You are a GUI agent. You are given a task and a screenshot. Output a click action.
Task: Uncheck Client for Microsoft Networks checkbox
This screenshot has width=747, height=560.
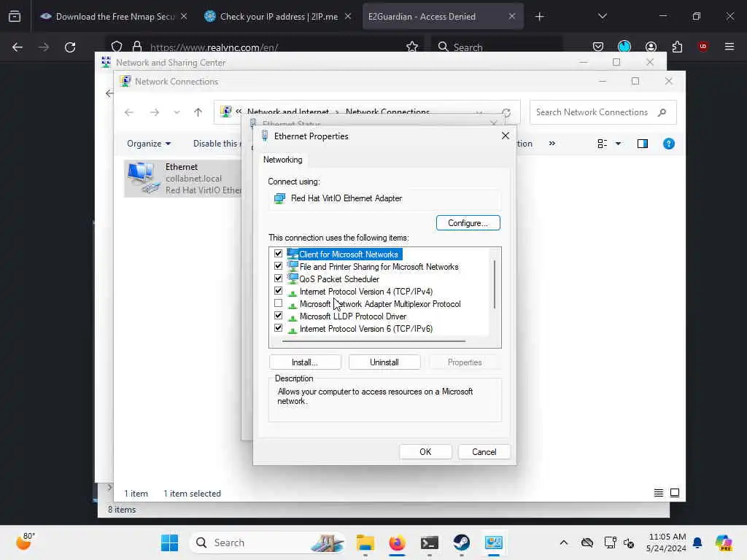(x=278, y=254)
